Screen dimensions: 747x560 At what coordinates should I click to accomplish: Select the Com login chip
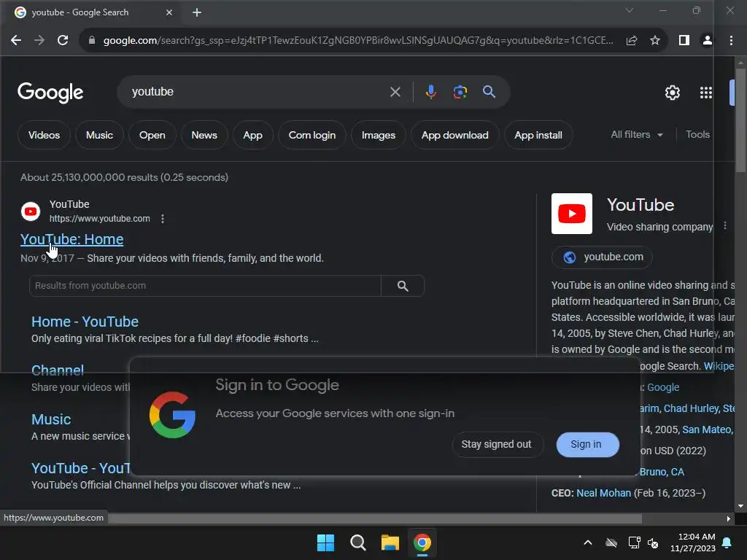pos(312,135)
